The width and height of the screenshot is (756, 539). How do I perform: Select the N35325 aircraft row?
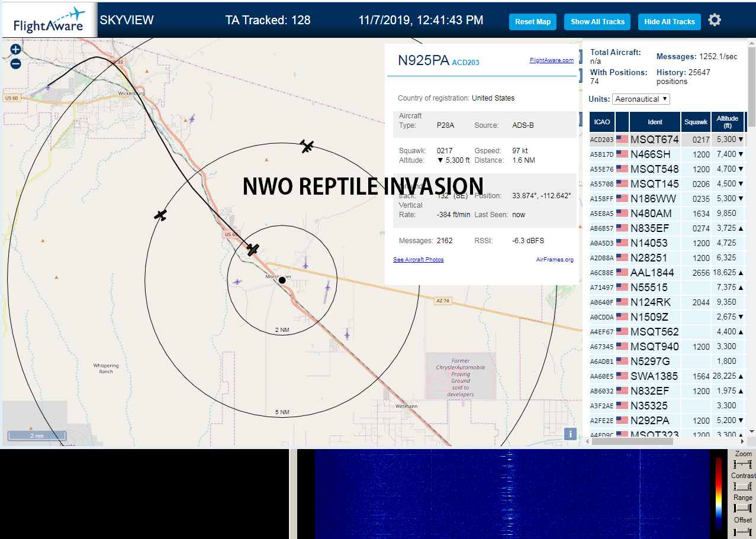667,406
